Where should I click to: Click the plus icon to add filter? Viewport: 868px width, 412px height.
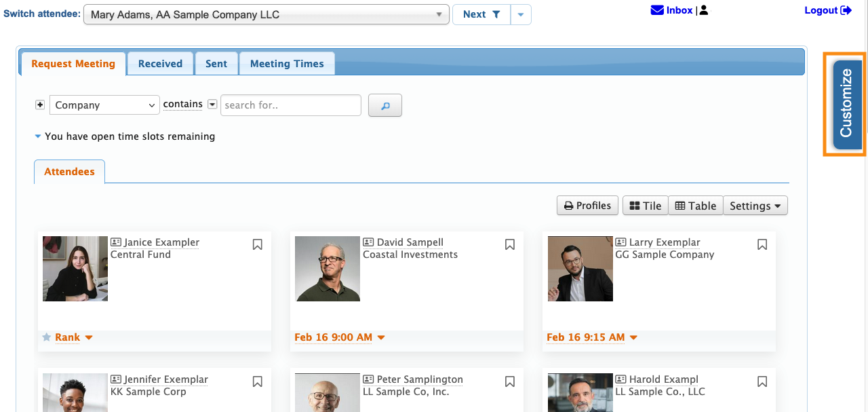tap(40, 105)
